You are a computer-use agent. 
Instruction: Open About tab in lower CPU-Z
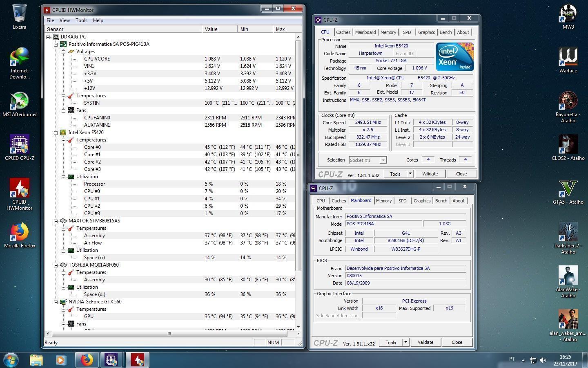(458, 201)
